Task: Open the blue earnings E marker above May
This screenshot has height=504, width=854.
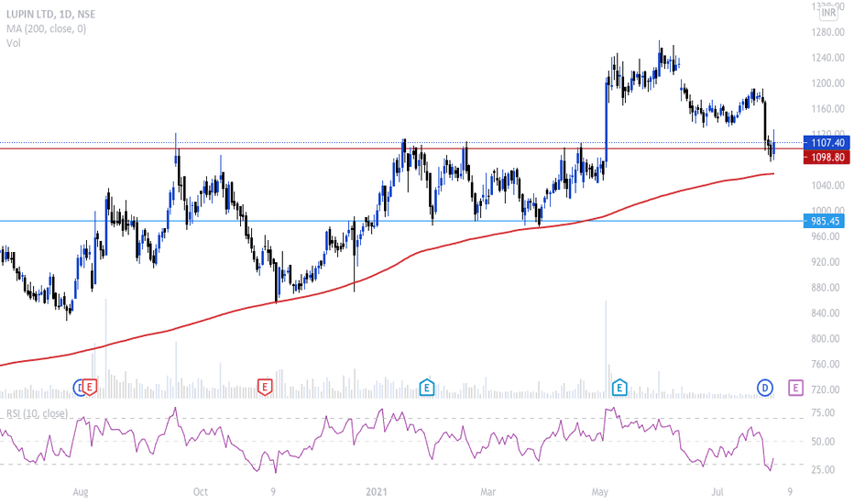Action: click(x=619, y=388)
